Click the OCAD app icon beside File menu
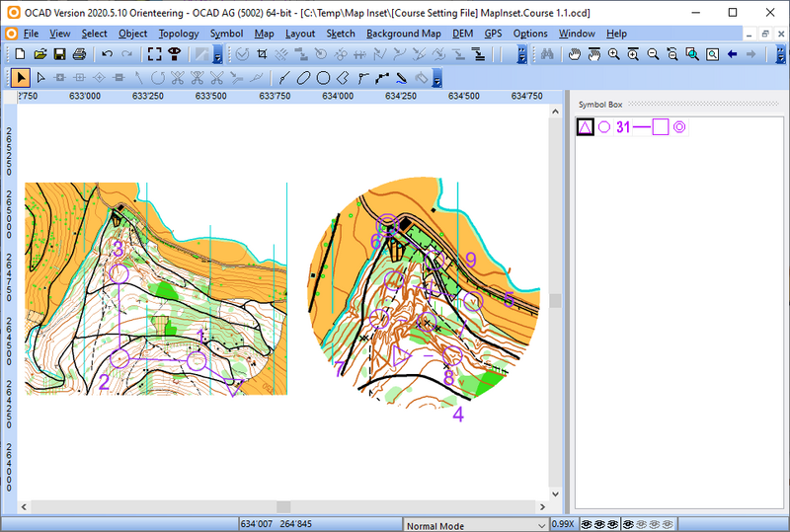 (11, 34)
